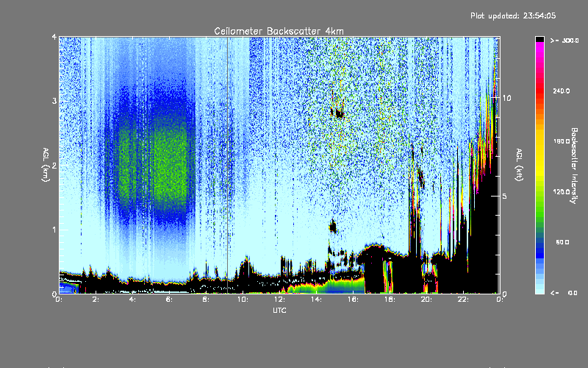Screen dimensions: 588x368
Task: Click the '4' tick on the AGL (km) axis
Action: click(x=54, y=37)
